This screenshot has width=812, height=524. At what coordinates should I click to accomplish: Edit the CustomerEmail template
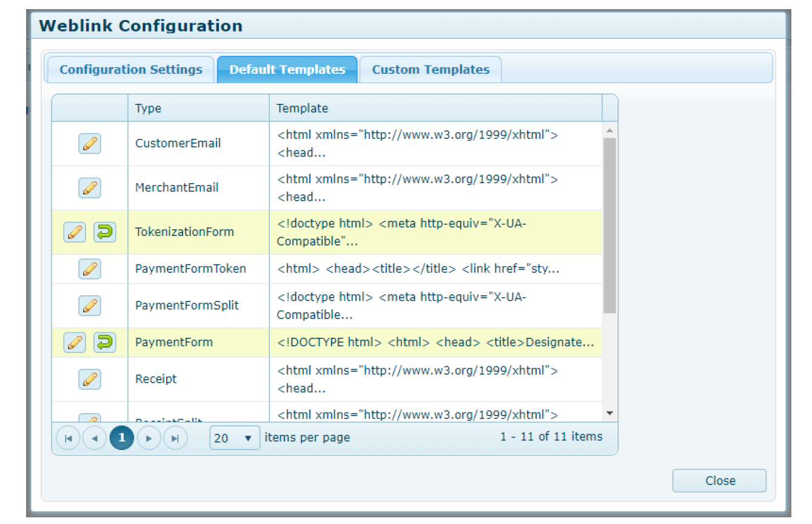pyautogui.click(x=89, y=144)
